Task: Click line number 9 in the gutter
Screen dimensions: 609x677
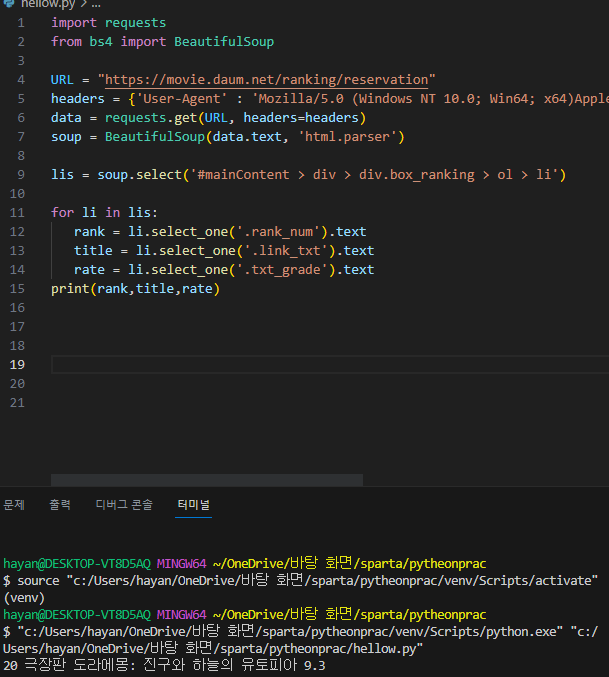Action: click(21, 175)
